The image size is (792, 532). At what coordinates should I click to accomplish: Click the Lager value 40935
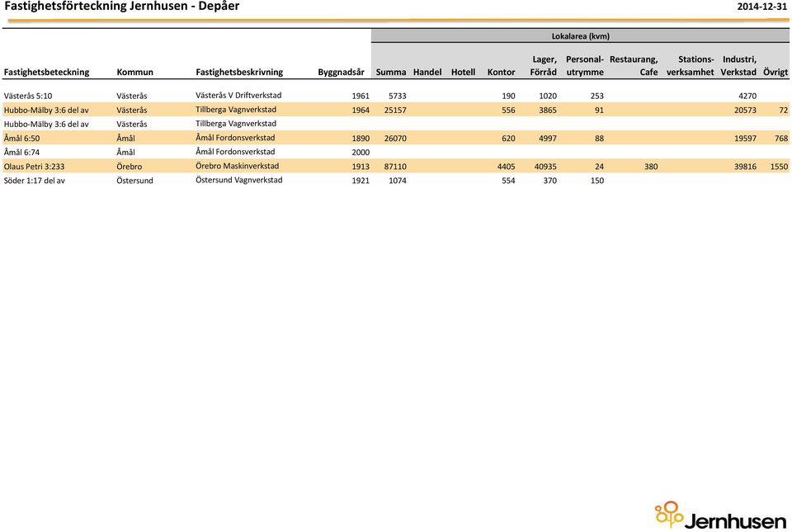click(x=545, y=167)
